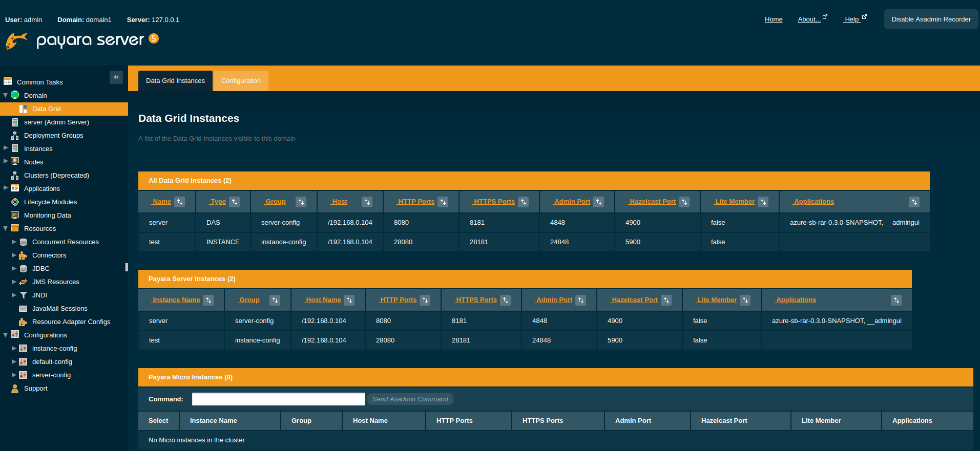980x451 pixels.
Task: Click the Resource Adapter Configs icon
Action: pos(23,321)
